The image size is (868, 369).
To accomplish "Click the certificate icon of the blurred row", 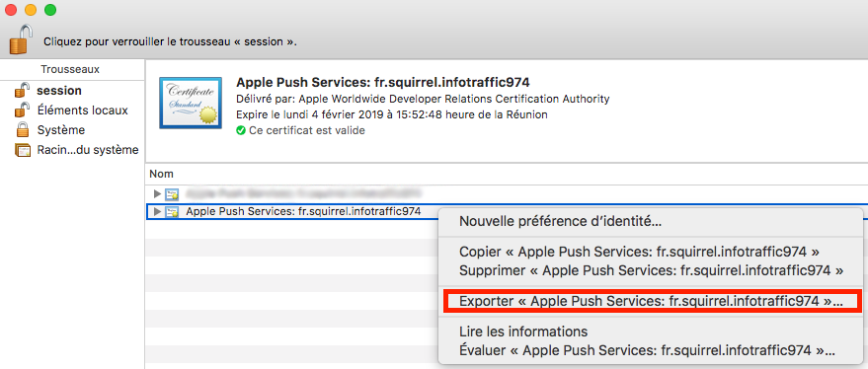I will click(x=172, y=193).
